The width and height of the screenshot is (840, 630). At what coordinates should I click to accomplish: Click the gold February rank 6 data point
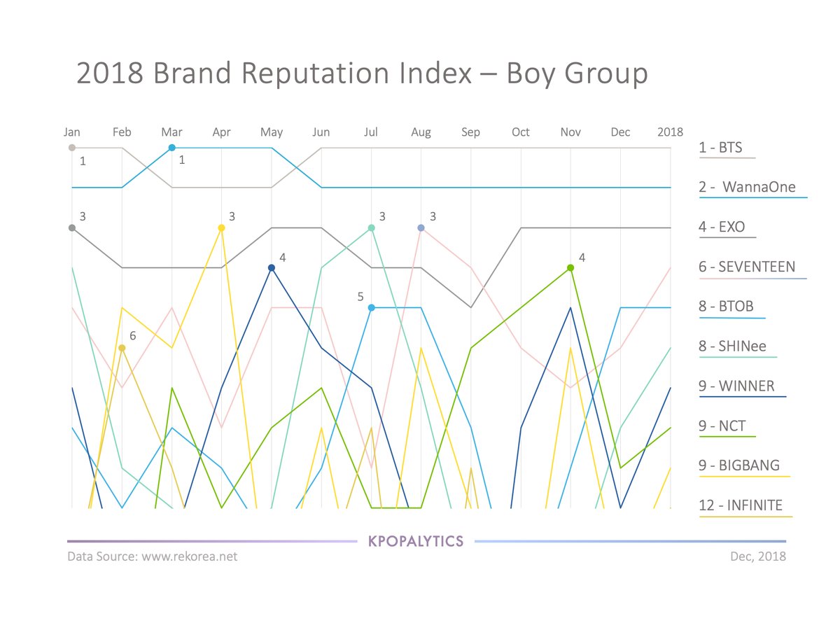pos(122,348)
